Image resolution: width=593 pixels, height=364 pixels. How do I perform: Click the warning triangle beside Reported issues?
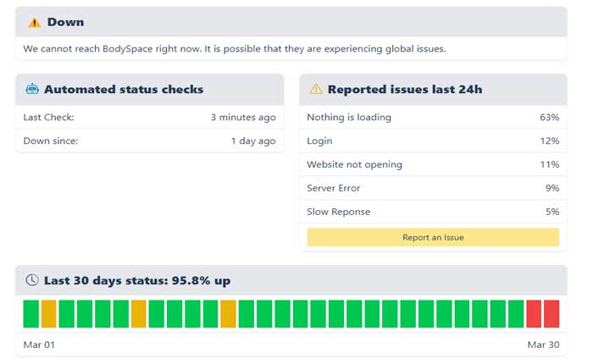point(316,89)
